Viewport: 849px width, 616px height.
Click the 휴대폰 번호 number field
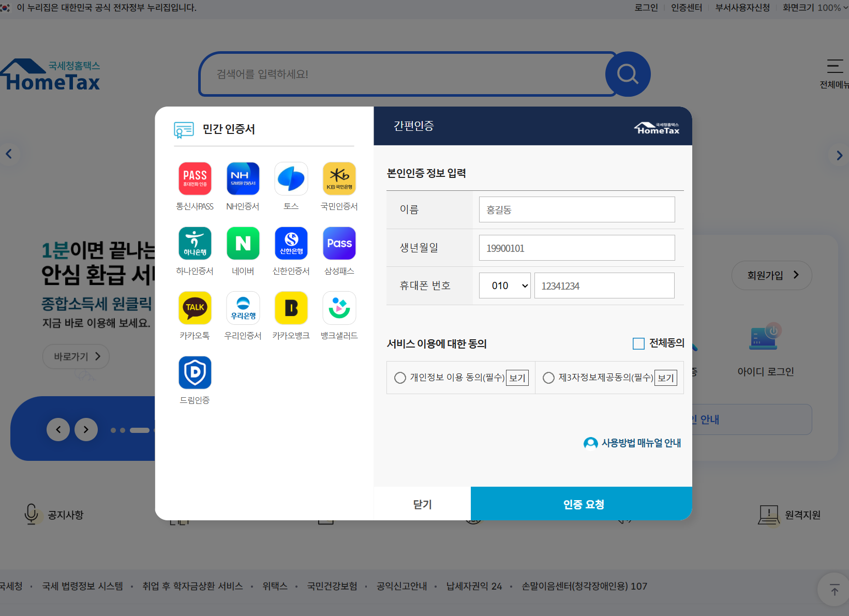pos(604,286)
